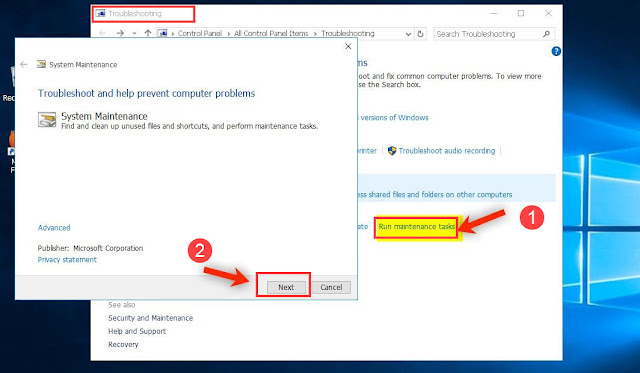The image size is (640, 373).
Task: Open Help and Support link
Action: click(137, 331)
